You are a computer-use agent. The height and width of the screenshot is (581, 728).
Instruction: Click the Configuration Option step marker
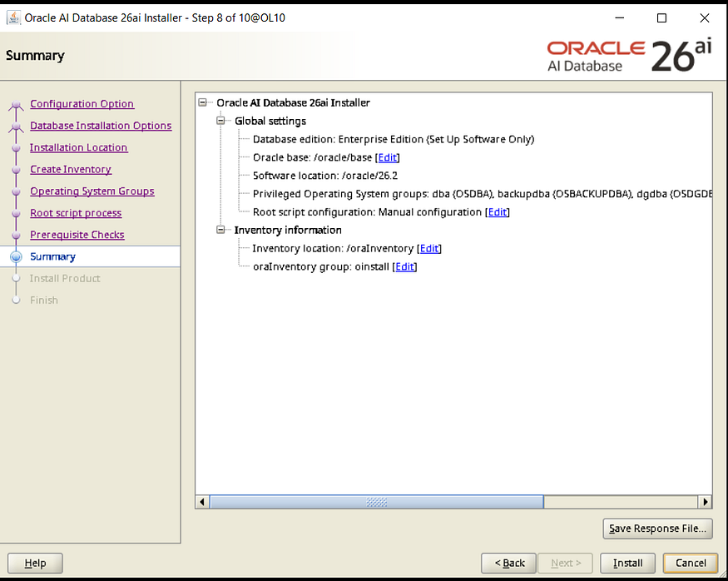[x=17, y=105]
